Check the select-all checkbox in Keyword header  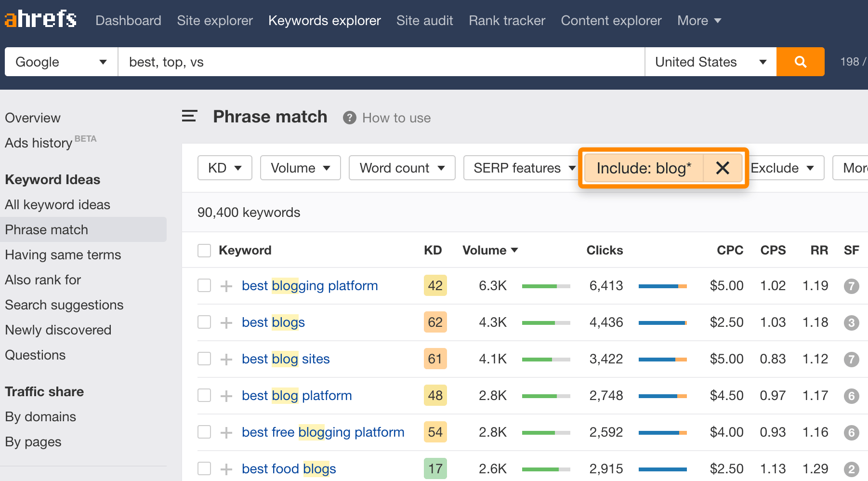point(204,251)
